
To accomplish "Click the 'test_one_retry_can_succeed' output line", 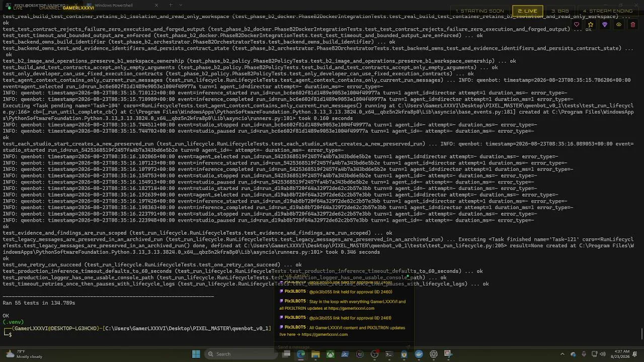I will 152,264.
